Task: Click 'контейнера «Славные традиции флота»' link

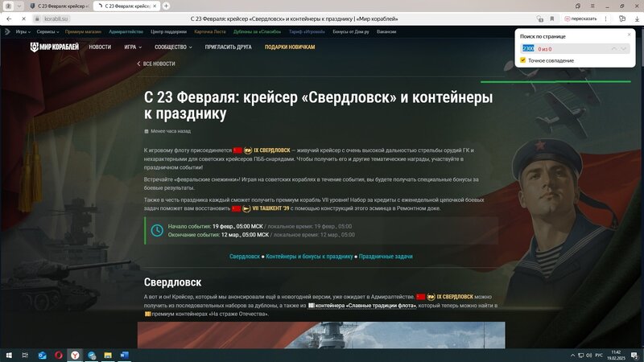Action: pyautogui.click(x=362, y=306)
